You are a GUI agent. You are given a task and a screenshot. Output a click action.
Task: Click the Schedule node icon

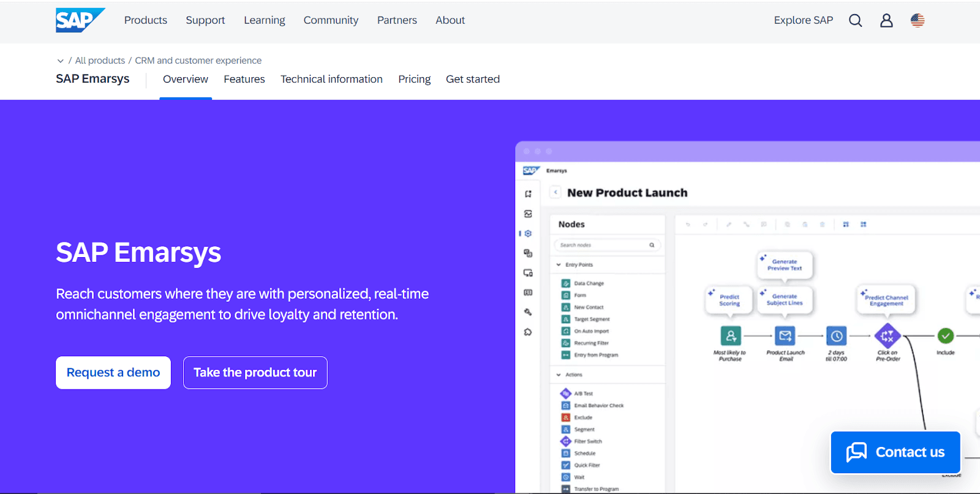566,454
